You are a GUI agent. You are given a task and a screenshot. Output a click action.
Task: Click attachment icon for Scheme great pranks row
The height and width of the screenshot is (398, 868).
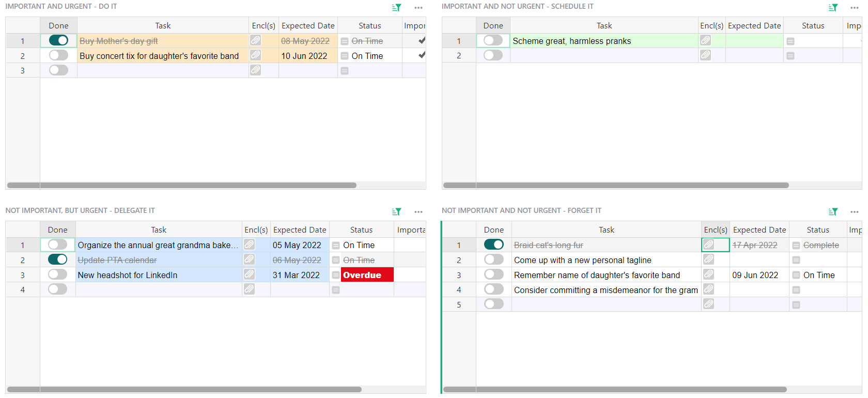point(705,40)
